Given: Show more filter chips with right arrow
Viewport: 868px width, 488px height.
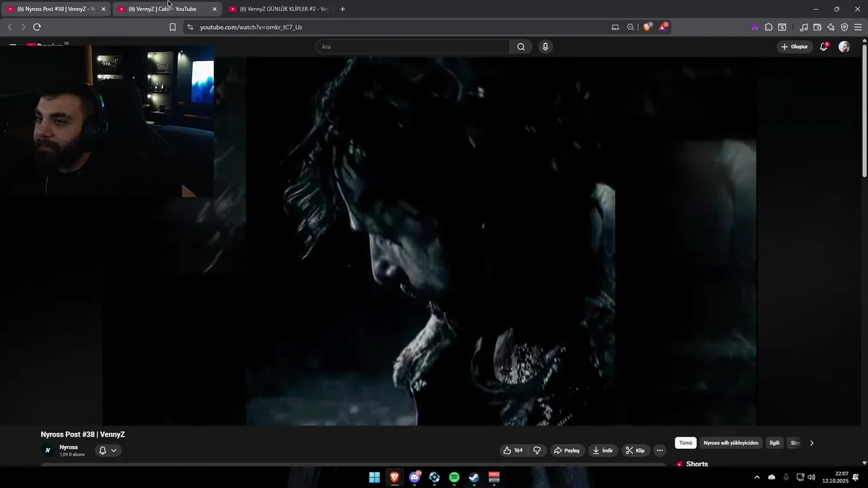Looking at the screenshot, I should pyautogui.click(x=812, y=443).
